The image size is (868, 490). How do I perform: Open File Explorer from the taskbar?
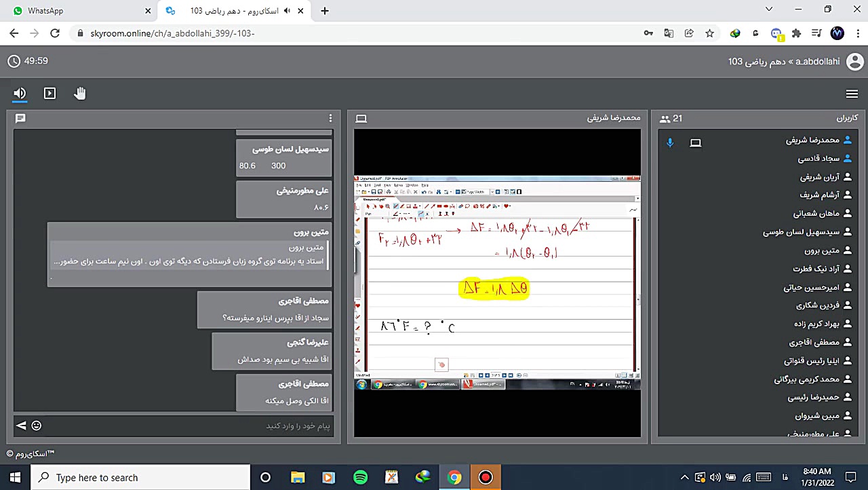(x=297, y=478)
